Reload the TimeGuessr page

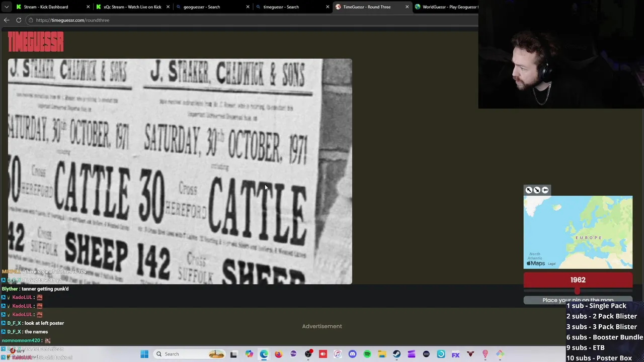19,20
